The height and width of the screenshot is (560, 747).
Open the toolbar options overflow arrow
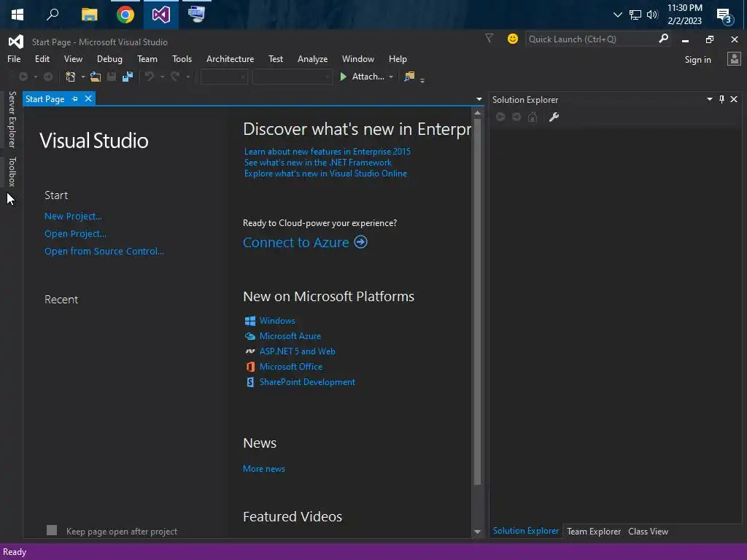[422, 80]
